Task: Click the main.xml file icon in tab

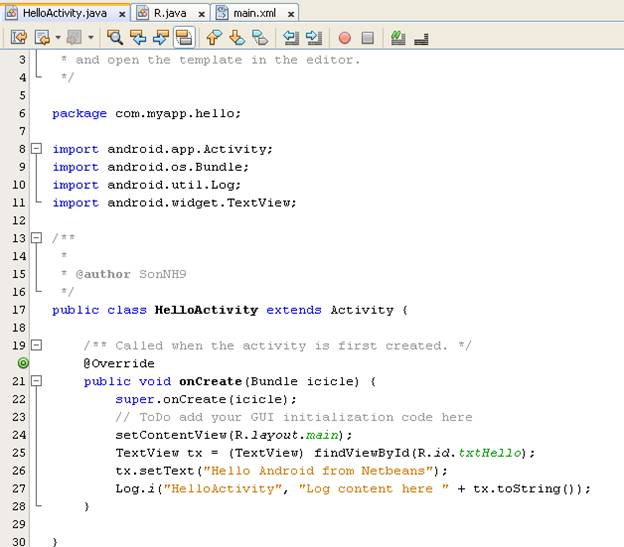Action: point(222,13)
